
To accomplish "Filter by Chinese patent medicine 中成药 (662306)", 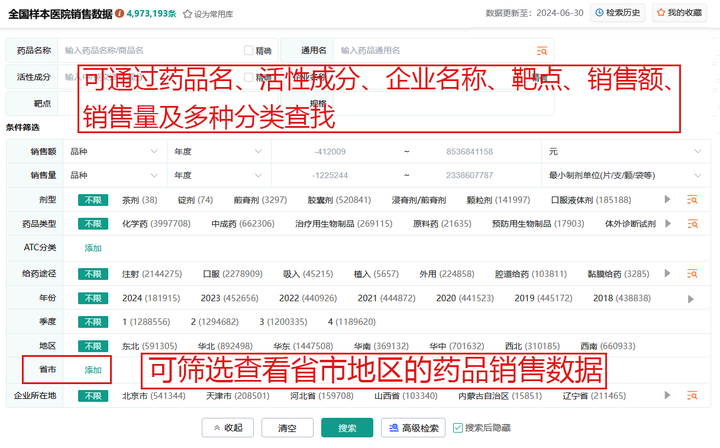I will coord(243,224).
